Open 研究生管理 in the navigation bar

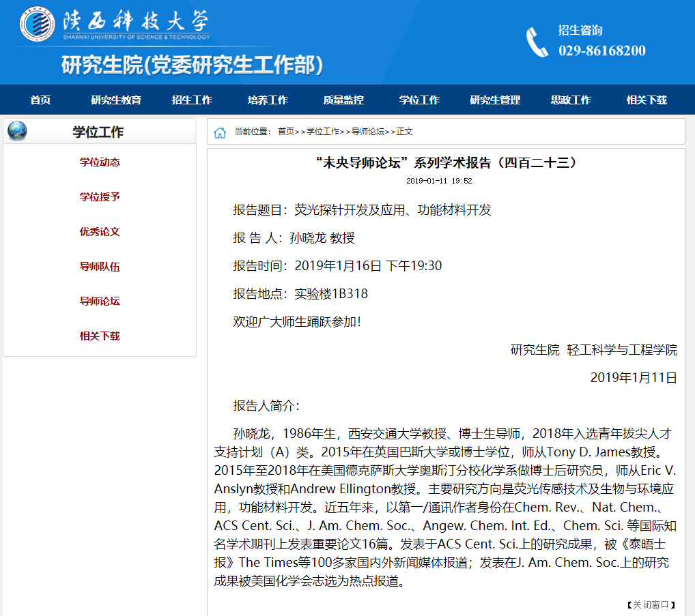495,100
